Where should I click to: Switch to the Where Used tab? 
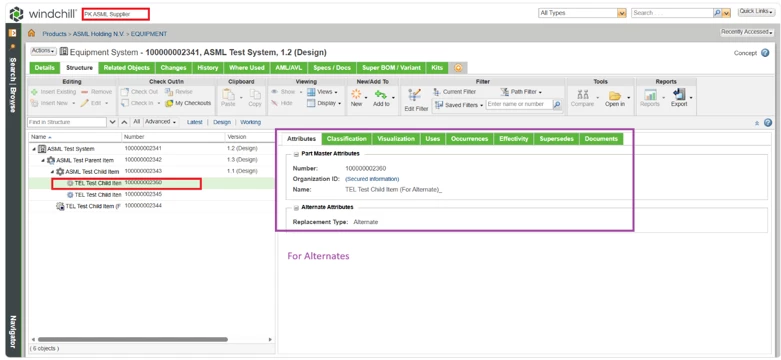click(x=247, y=68)
